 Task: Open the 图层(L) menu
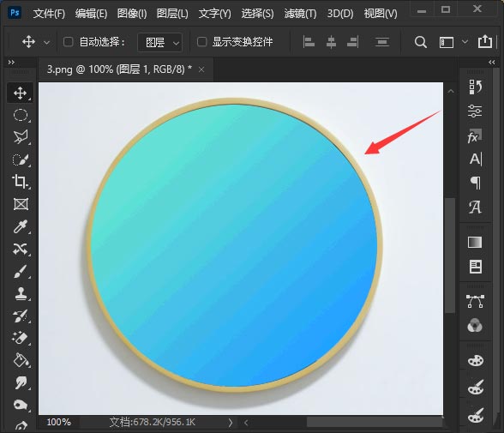coord(172,14)
